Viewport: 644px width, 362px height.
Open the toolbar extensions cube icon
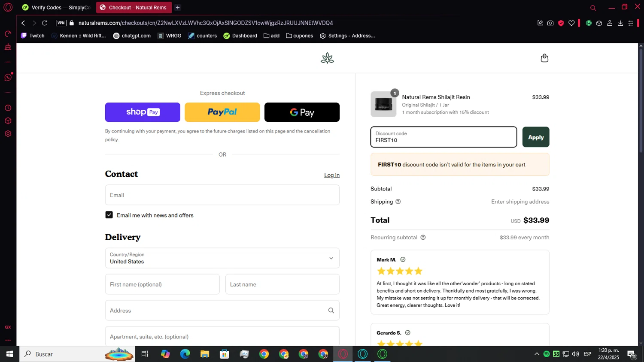pos(599,23)
